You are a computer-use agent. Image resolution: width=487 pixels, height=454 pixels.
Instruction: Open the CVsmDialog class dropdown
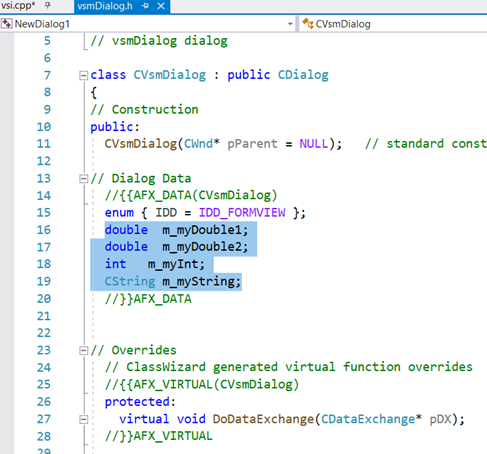click(393, 24)
